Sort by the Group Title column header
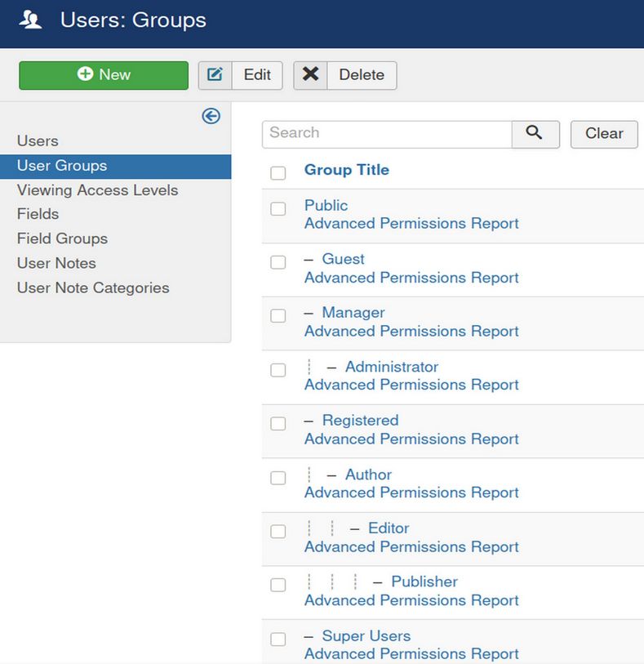644x664 pixels. tap(346, 170)
